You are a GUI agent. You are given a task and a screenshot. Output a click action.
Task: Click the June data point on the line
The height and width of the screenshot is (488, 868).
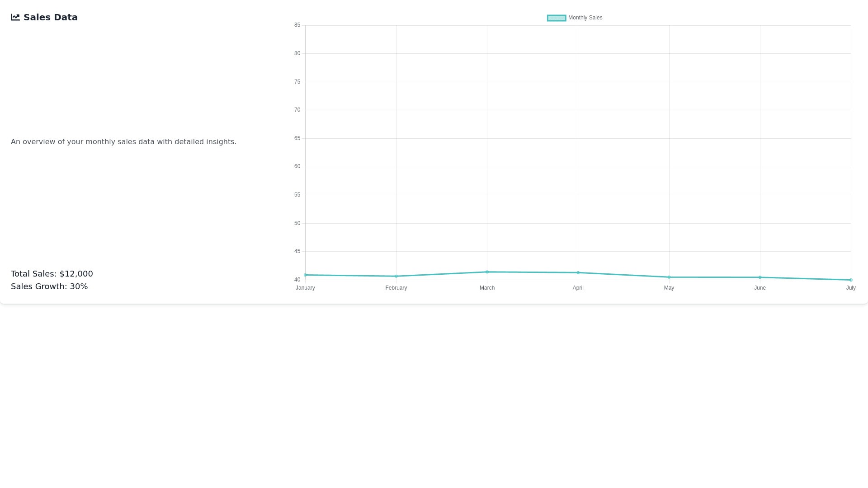(760, 277)
